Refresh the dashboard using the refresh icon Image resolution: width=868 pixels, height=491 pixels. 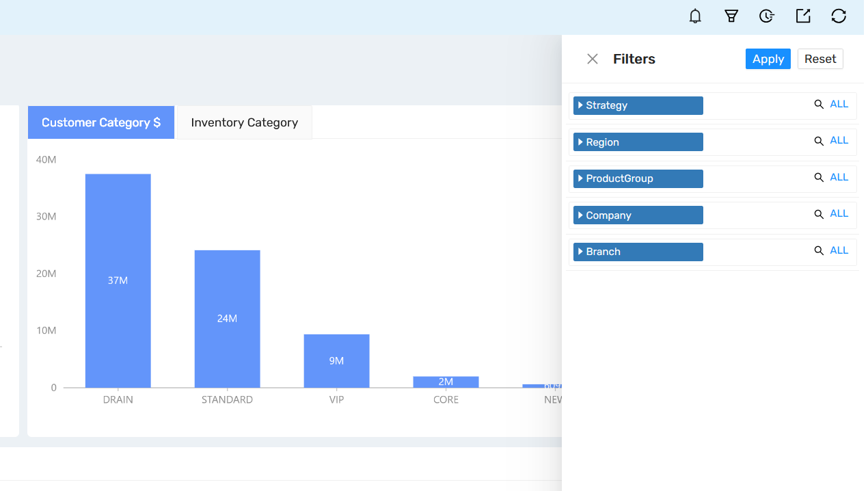coord(839,16)
